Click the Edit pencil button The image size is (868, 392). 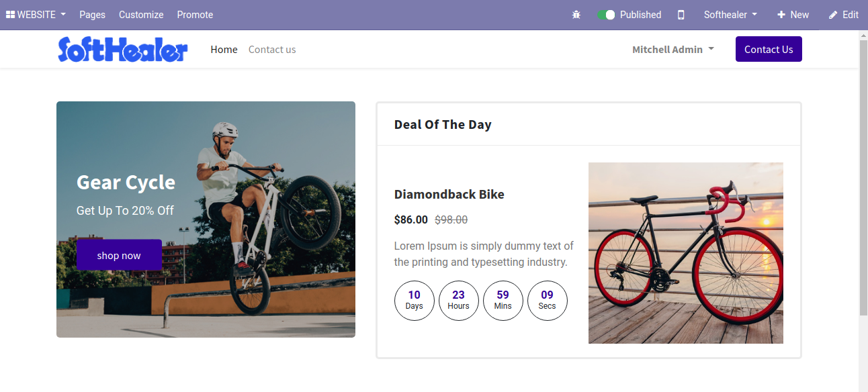pyautogui.click(x=844, y=15)
